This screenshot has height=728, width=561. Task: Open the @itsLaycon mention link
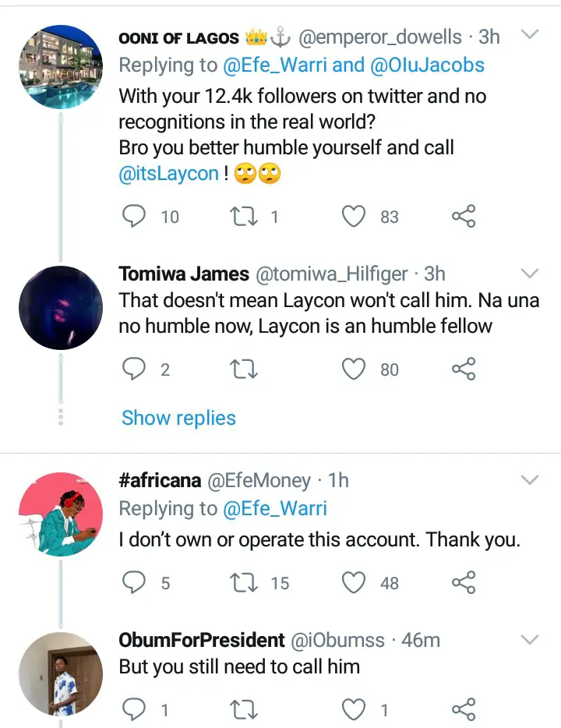pyautogui.click(x=169, y=173)
